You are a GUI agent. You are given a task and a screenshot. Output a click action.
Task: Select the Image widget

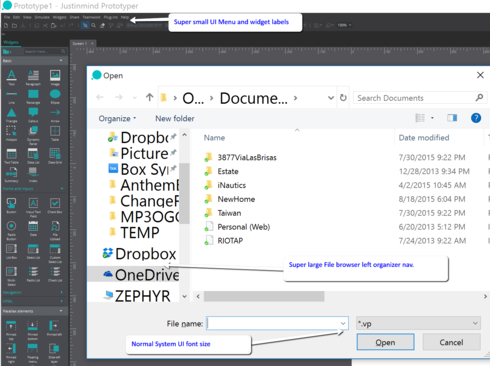click(55, 77)
